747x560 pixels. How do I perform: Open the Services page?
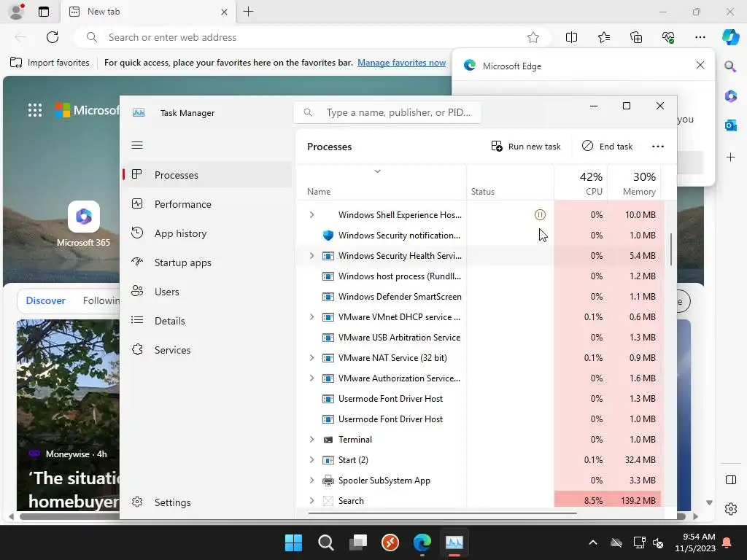pos(208,350)
